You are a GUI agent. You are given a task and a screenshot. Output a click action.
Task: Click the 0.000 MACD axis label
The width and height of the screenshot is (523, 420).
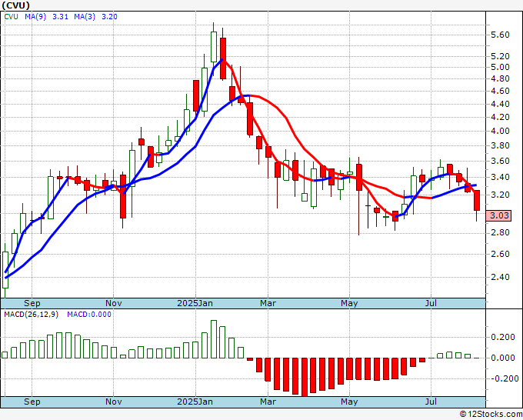coord(503,358)
